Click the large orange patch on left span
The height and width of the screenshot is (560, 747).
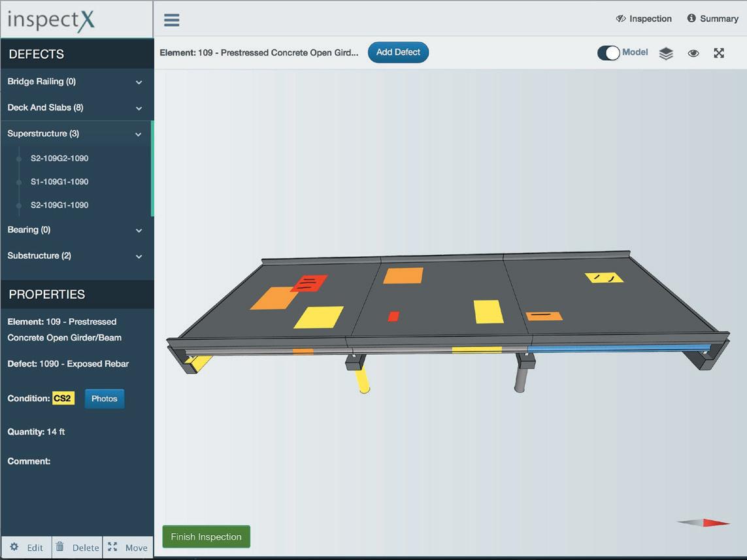click(x=274, y=298)
